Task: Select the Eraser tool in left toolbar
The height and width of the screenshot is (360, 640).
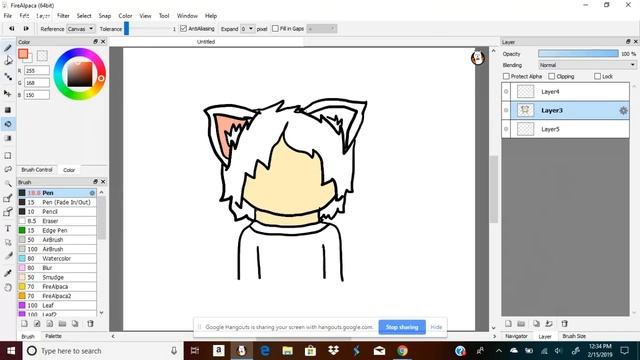Action: 8,61
